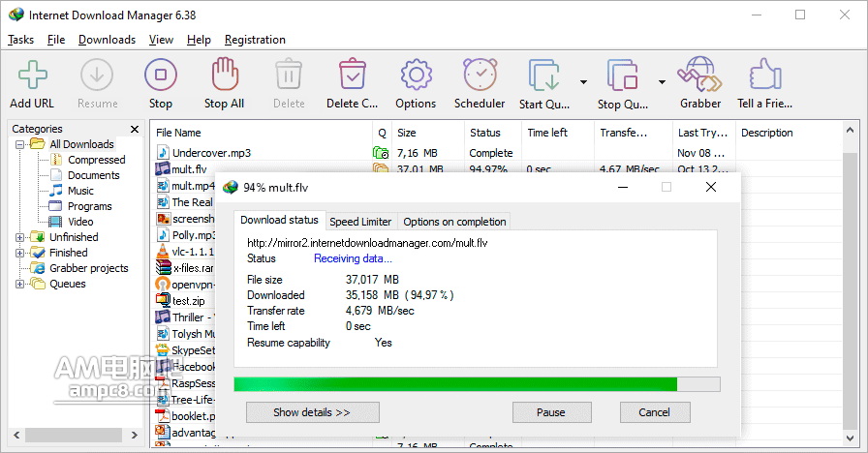Sort by the Status column header

coord(493,133)
